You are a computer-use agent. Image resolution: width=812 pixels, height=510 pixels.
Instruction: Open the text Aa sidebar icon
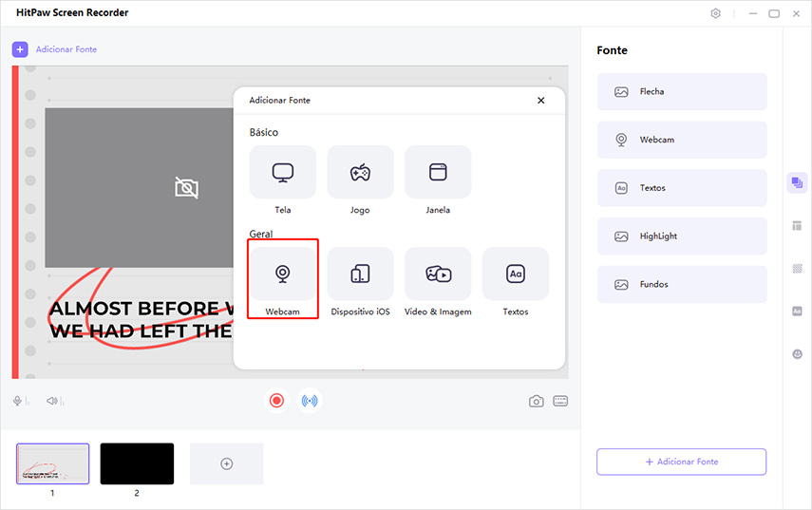(797, 312)
